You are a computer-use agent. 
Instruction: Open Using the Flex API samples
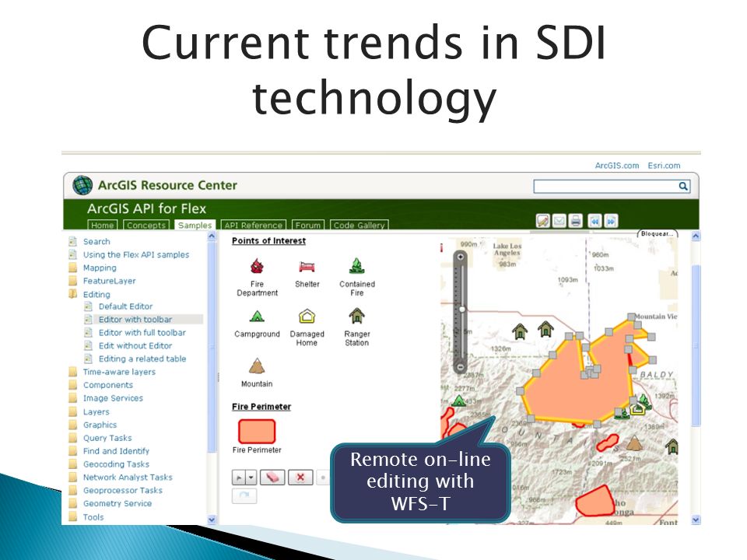135,255
